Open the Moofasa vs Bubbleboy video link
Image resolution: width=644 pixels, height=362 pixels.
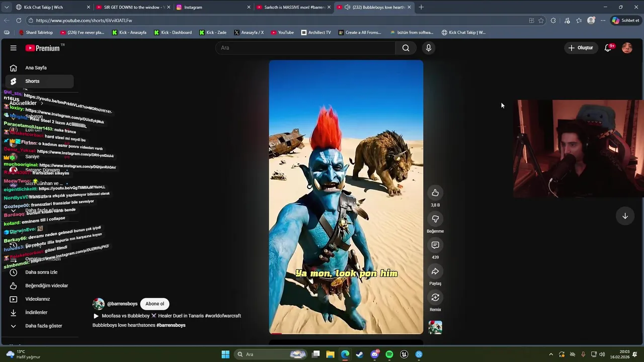167,316
